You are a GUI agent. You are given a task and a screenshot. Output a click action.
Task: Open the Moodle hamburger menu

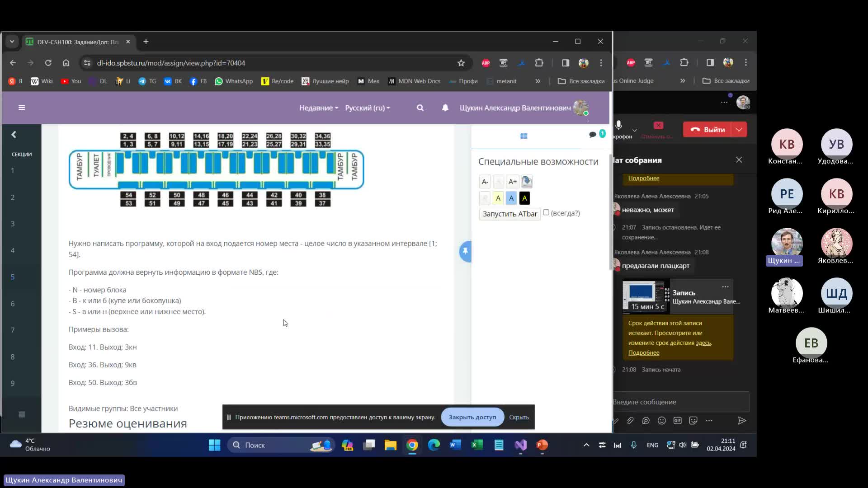22,108
